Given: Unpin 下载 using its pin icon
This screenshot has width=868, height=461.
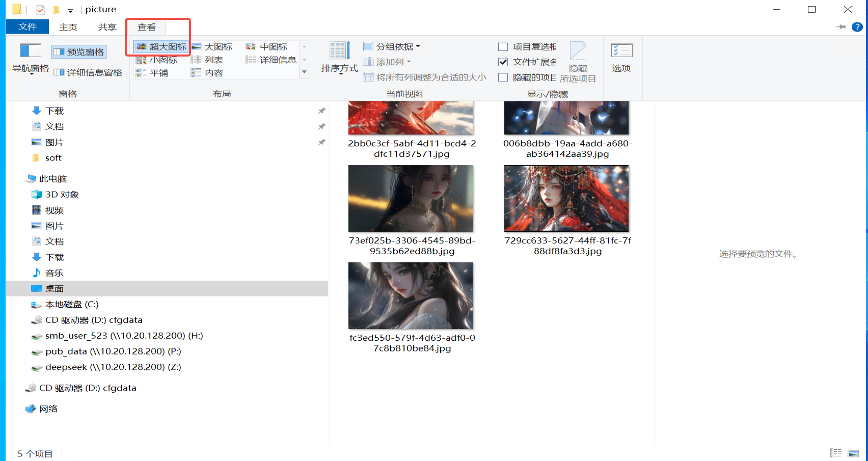Looking at the screenshot, I should click(x=321, y=111).
